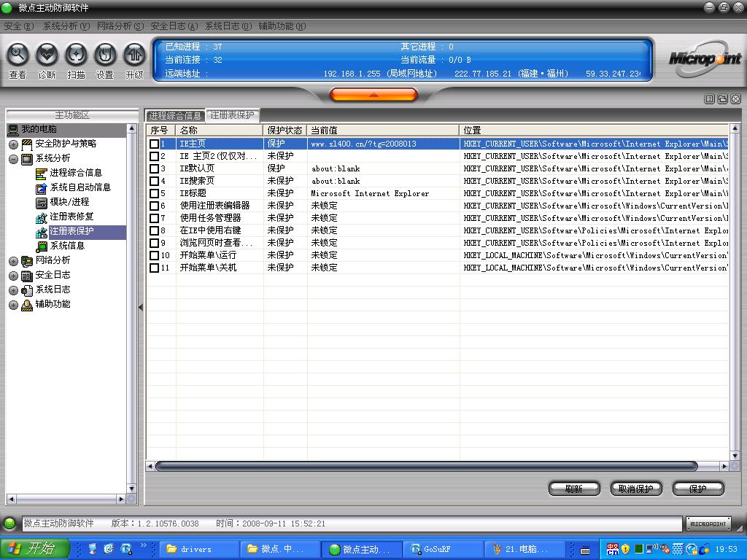Screen dimensions: 747x560
Task: Open the 诊断 diagnosis toolbar icon
Action: tap(47, 55)
